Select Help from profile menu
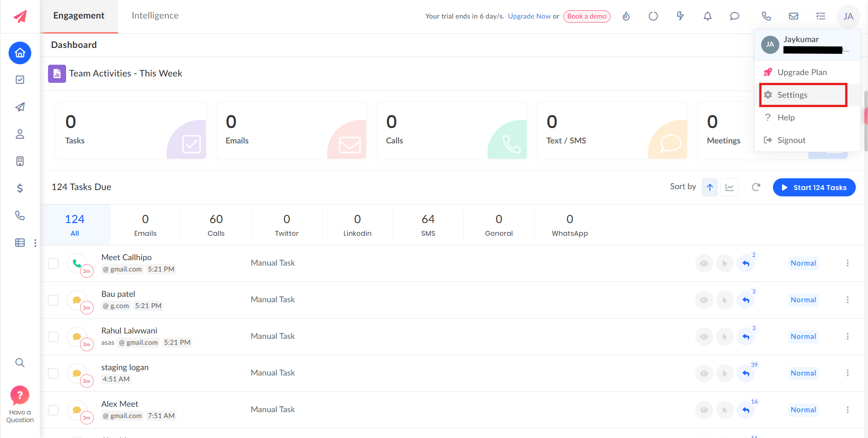Viewport: 868px width, 438px height. point(807,118)
